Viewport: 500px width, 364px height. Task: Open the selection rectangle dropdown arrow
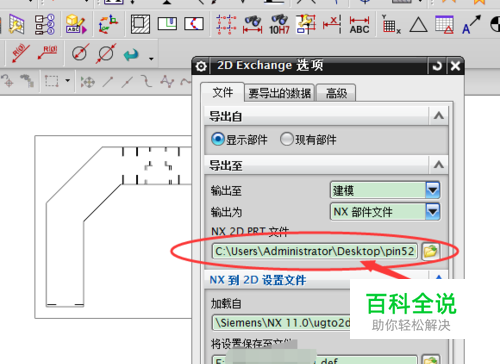click(68, 80)
